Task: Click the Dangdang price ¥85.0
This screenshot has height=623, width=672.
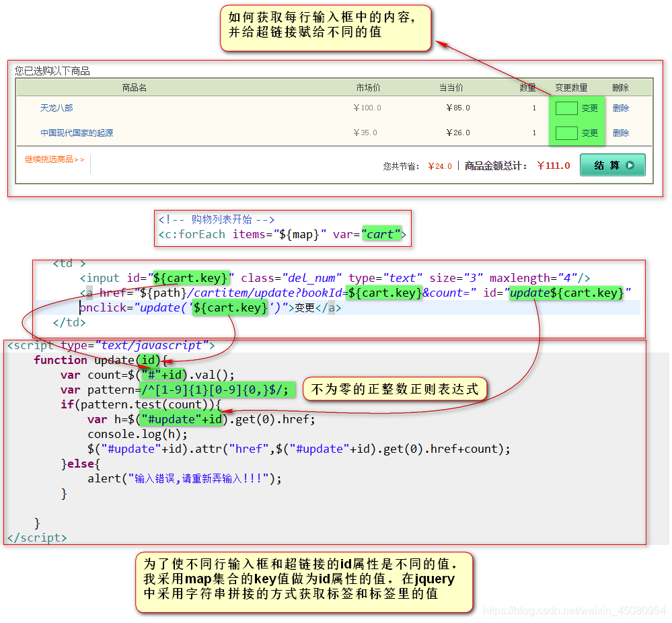Action: pos(458,108)
